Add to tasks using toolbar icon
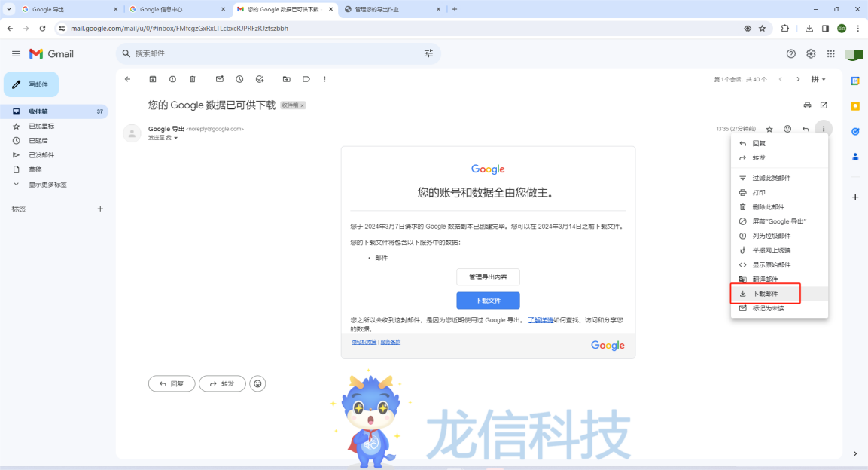This screenshot has height=470, width=868. 260,79
